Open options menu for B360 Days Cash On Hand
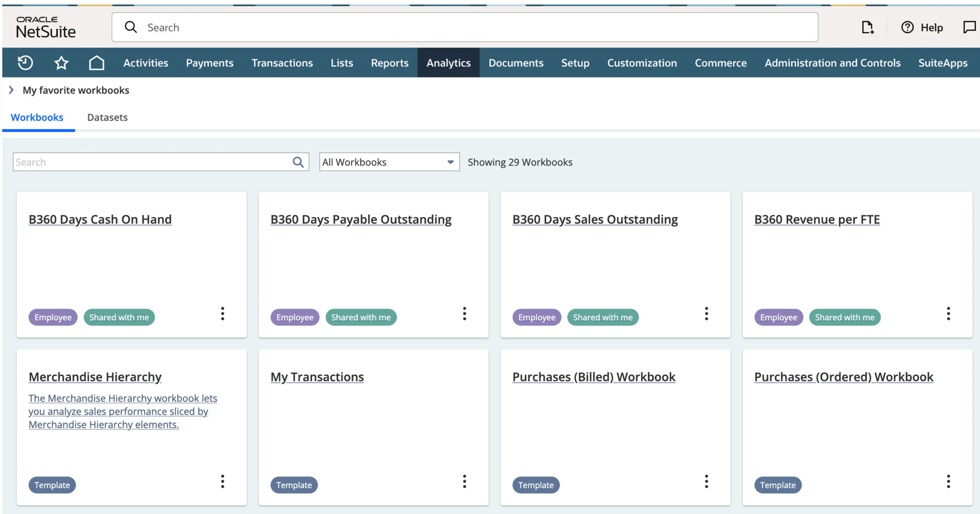Screen dimensions: 980x514 (x=222, y=314)
